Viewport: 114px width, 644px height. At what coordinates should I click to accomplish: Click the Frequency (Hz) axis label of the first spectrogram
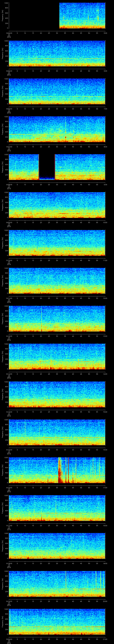(3, 16)
